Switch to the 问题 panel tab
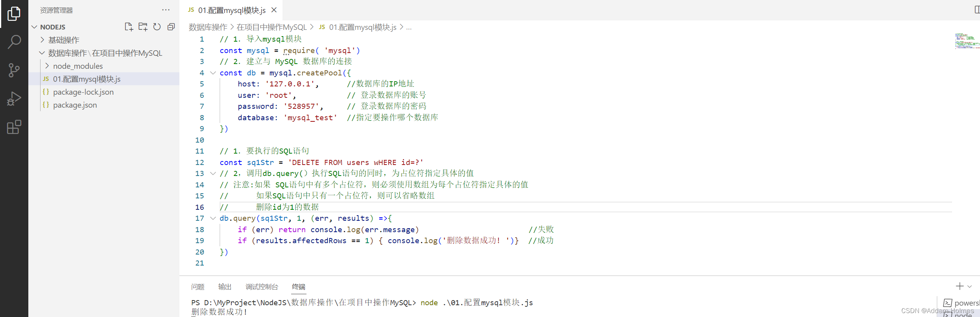 pos(197,287)
